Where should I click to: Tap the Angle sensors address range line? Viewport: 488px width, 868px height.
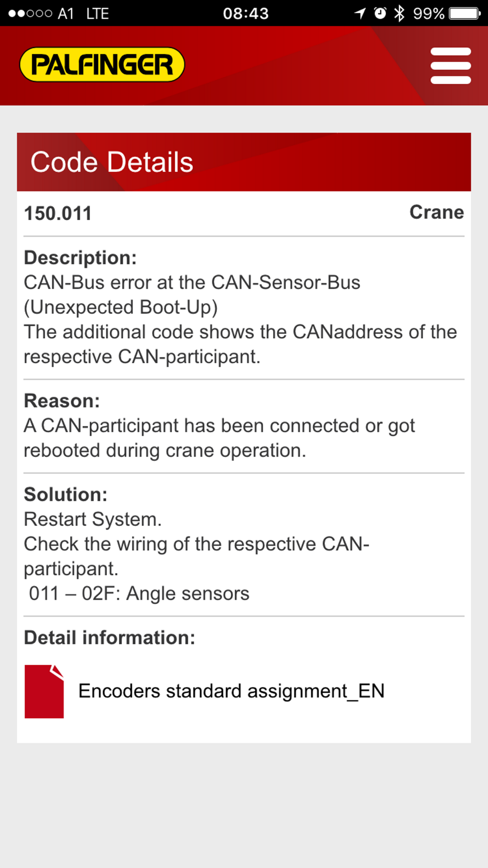click(x=139, y=594)
